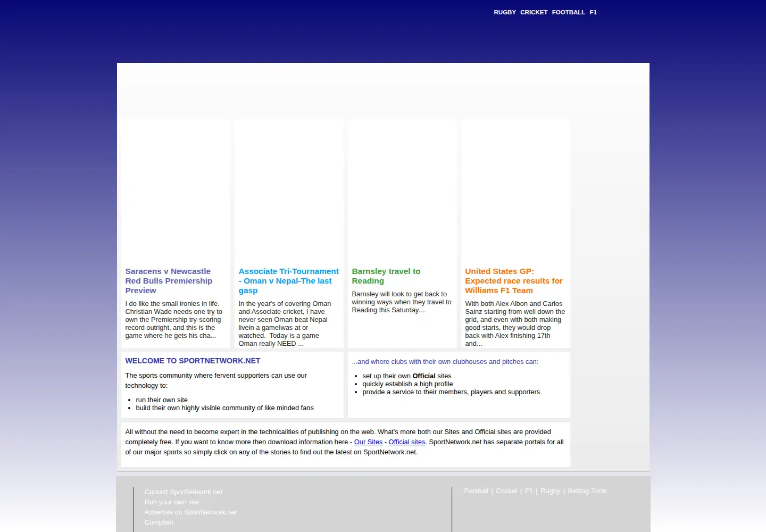Click the Oman v Nepal article summary text
The height and width of the screenshot is (532, 766).
click(x=285, y=323)
